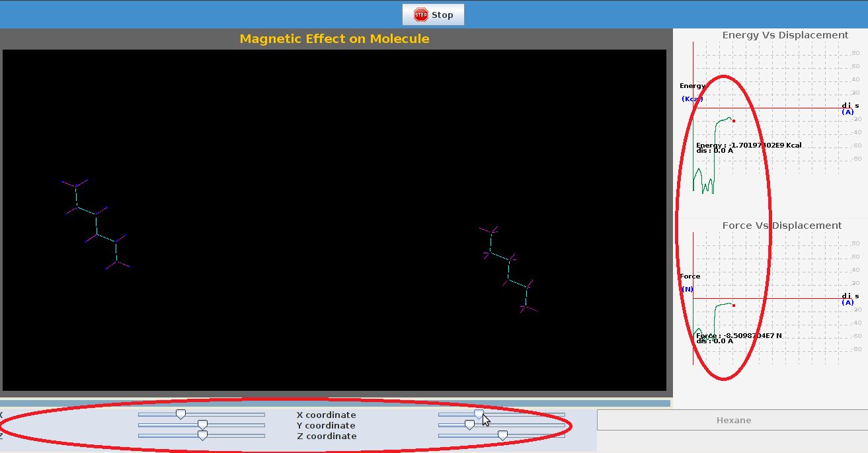This screenshot has height=453, width=868.
Task: Click the red marker on the Force graph
Action: [x=734, y=306]
